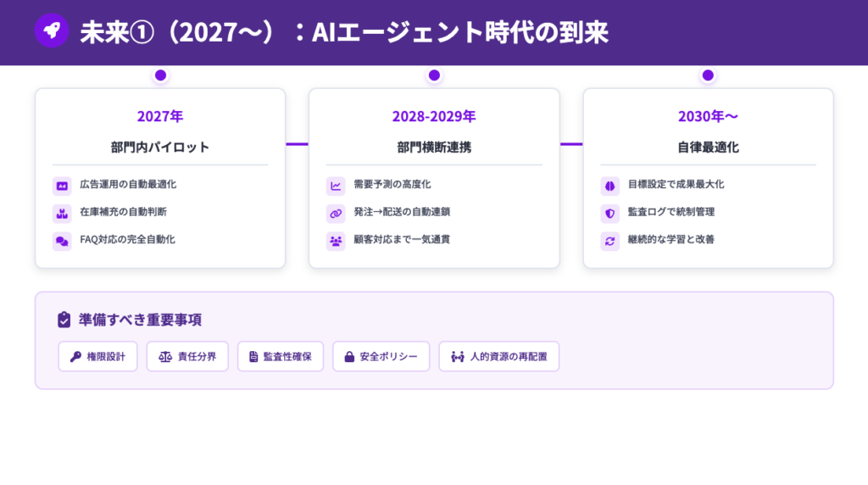Select the shield icon beside 監査ログで統制管理
868x485 pixels.
609,213
